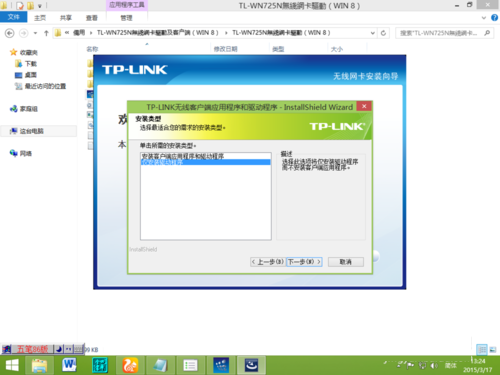Switch to the 共享 ribbon tab

click(x=66, y=18)
